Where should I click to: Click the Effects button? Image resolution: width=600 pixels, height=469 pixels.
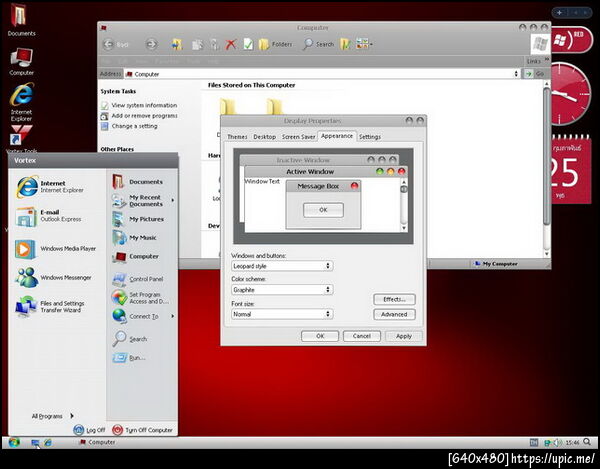tap(394, 299)
